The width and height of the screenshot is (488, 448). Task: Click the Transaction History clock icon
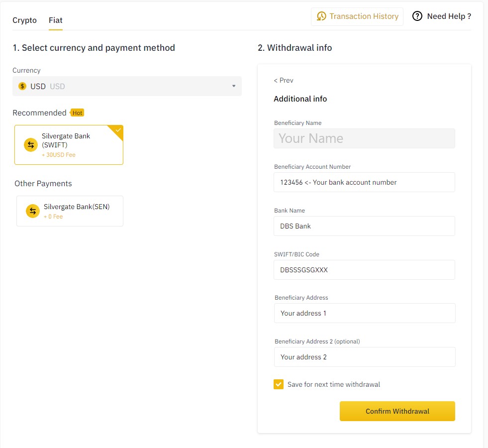pyautogui.click(x=321, y=16)
